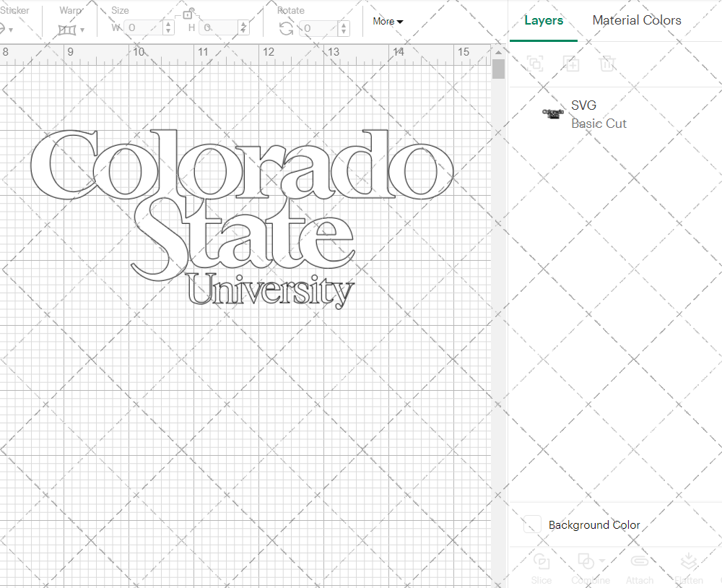Open the Background Color swatch
Viewport: 722px width, 588px height.
532,524
